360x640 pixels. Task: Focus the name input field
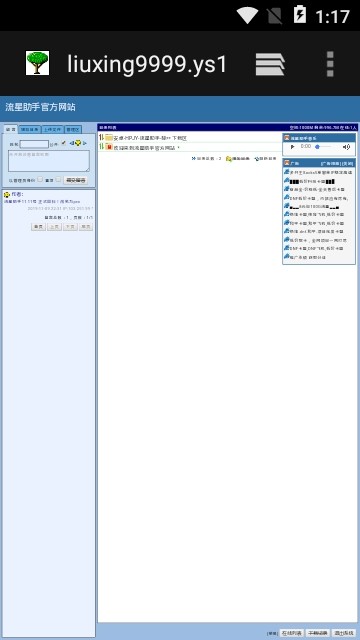[x=34, y=144]
